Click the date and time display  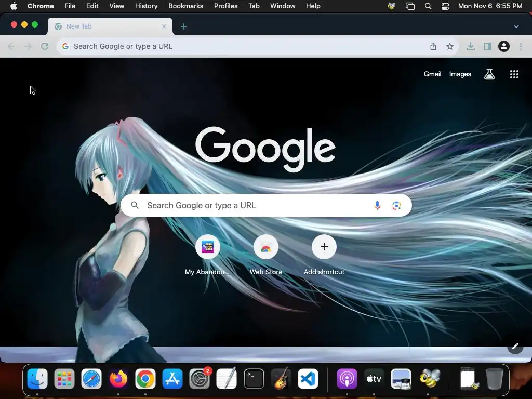click(x=490, y=6)
